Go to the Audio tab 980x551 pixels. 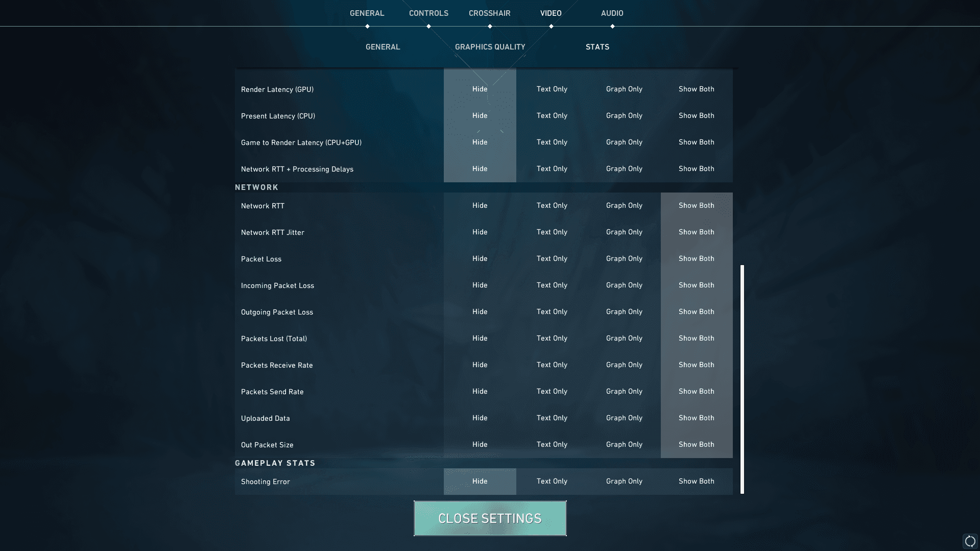click(x=612, y=13)
